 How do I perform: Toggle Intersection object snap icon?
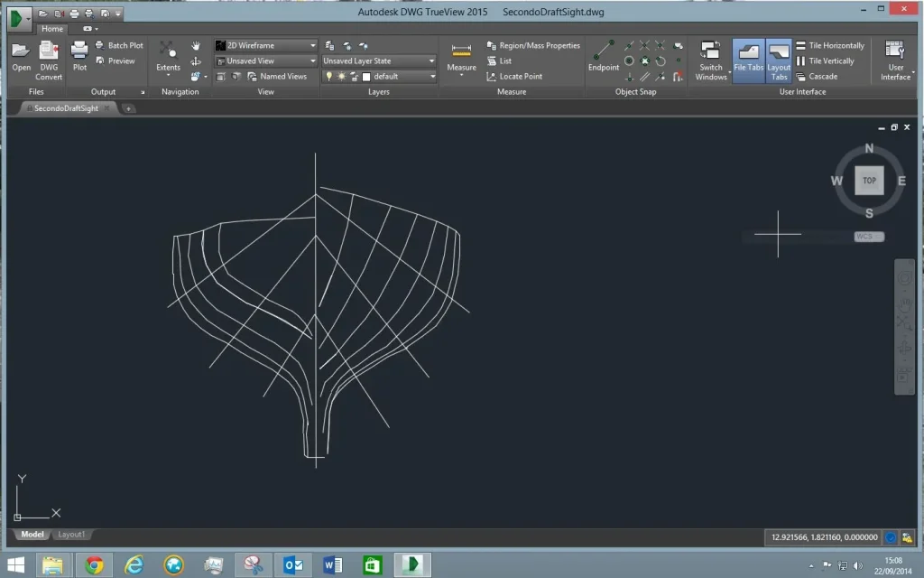point(644,45)
